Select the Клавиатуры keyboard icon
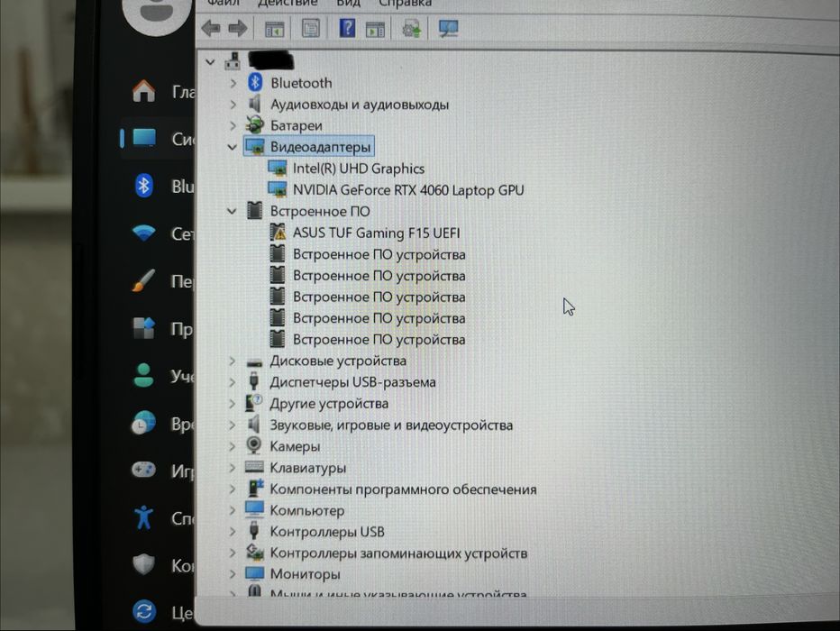 (254, 467)
